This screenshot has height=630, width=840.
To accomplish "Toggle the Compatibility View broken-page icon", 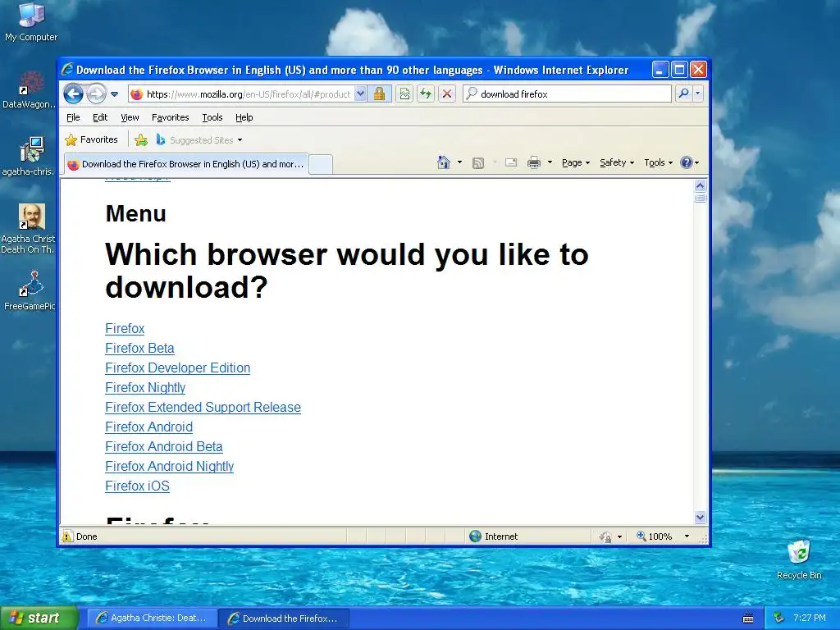I will pos(404,94).
